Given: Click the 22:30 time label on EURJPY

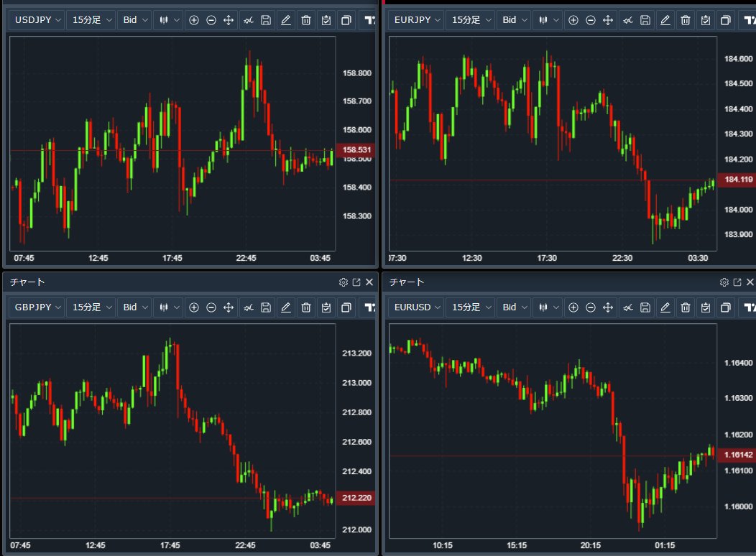Looking at the screenshot, I should click(622, 258).
